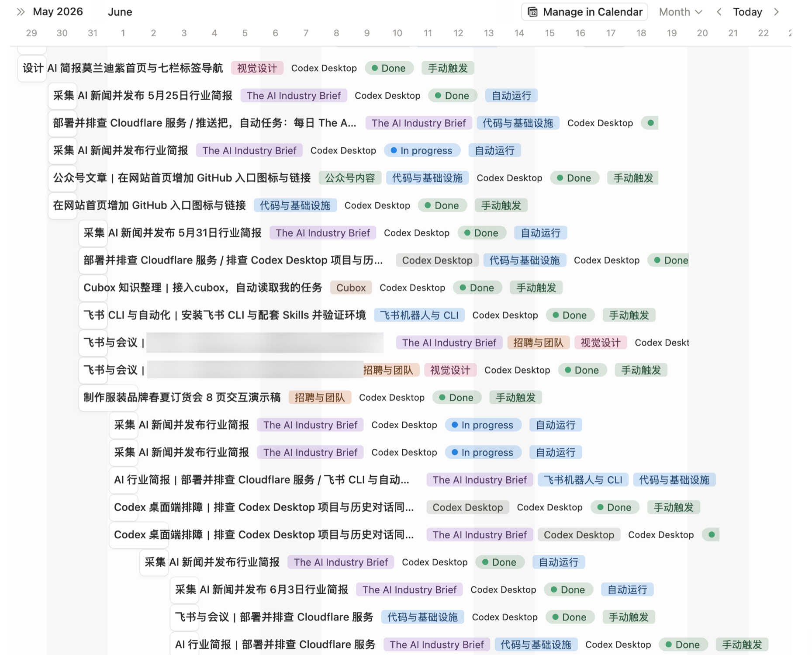Click 代码与基础设施 tag on 推送把 自动任务 row
The image size is (812, 655).
tap(518, 123)
